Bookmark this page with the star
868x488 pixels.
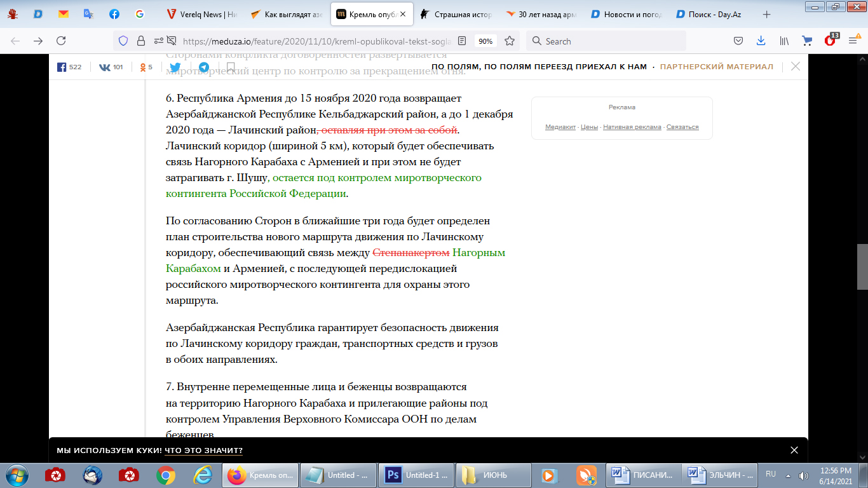(510, 41)
